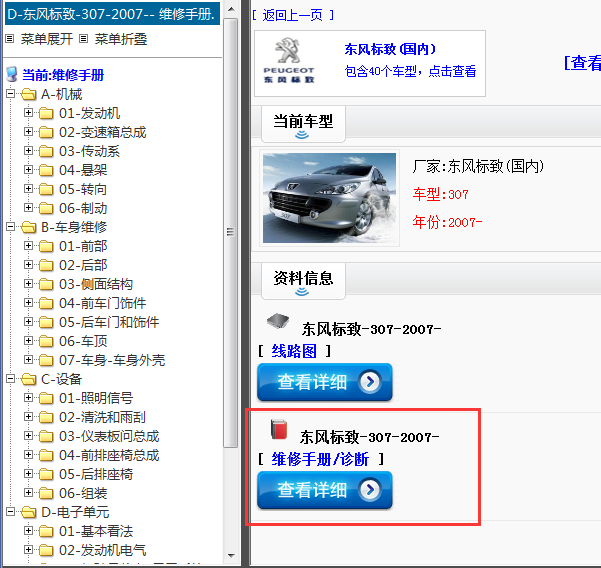
Task: Click the 车型:307 text
Action: 440,195
